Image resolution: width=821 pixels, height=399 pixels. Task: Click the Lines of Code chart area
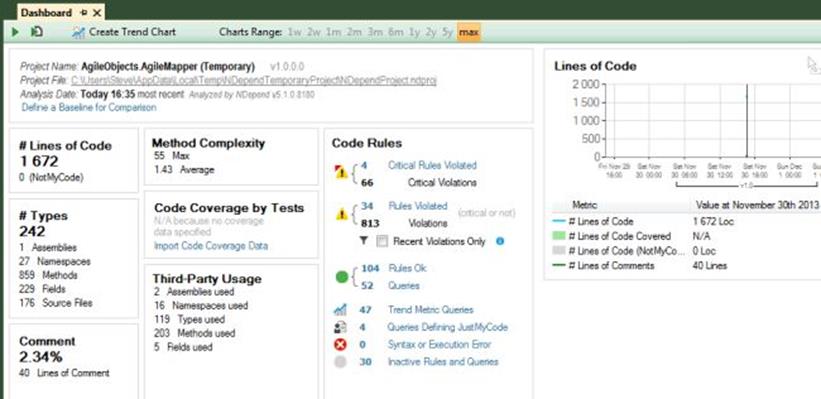pyautogui.click(x=712, y=120)
